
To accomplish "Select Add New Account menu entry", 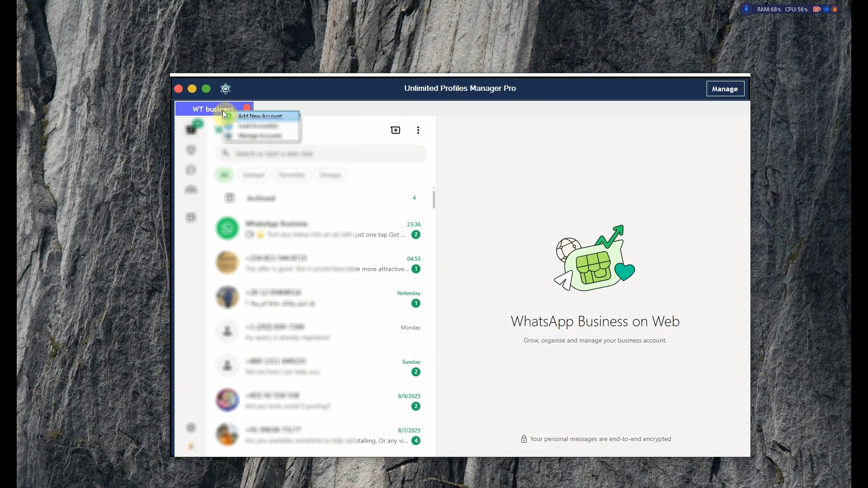I will click(260, 116).
